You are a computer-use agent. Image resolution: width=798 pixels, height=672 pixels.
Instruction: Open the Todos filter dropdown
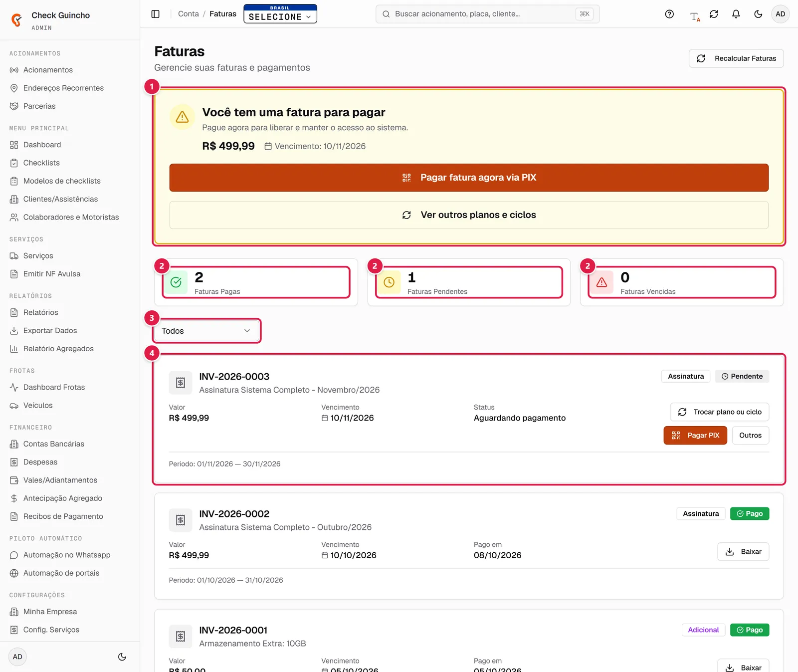(206, 331)
